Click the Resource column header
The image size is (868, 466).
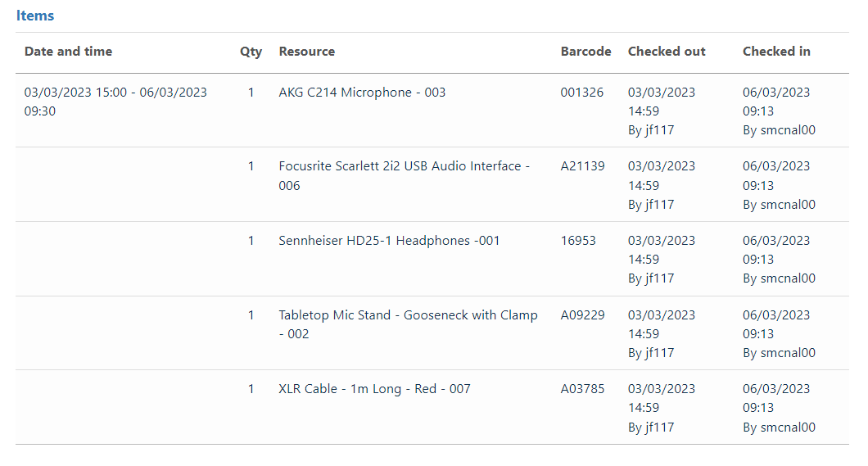306,52
